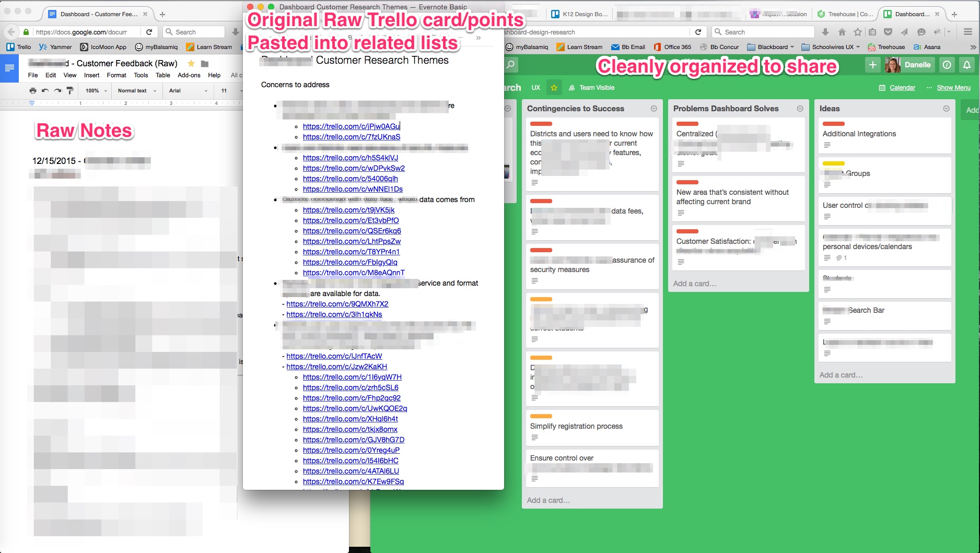Image resolution: width=980 pixels, height=553 pixels.
Task: Click yellow label on the Groups card
Action: pos(833,163)
